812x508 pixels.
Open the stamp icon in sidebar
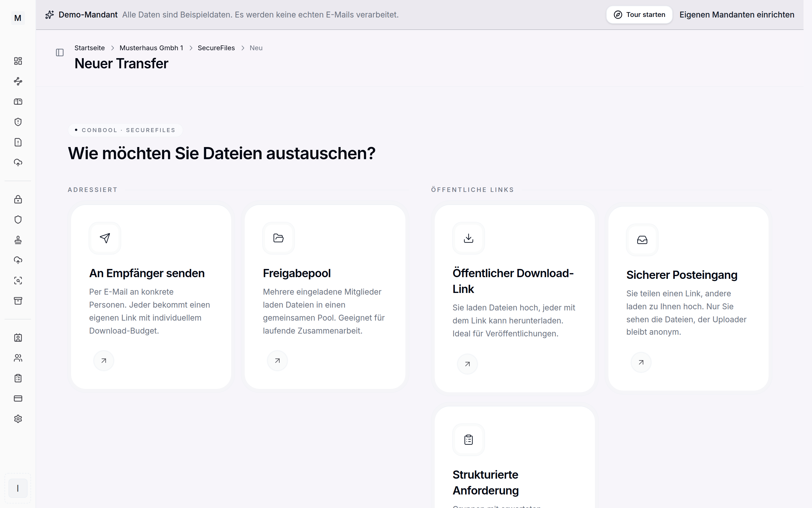18,240
